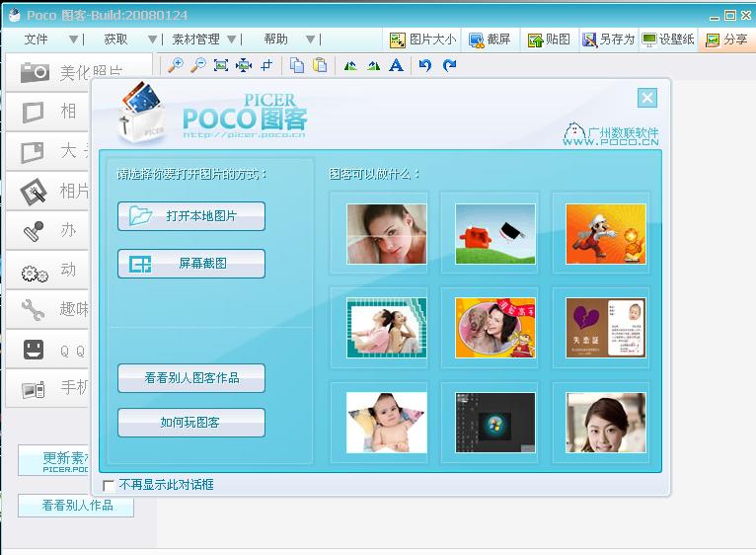The image size is (756, 555).
Task: Open the dark screenshot sample thumbnail
Action: 495,423
